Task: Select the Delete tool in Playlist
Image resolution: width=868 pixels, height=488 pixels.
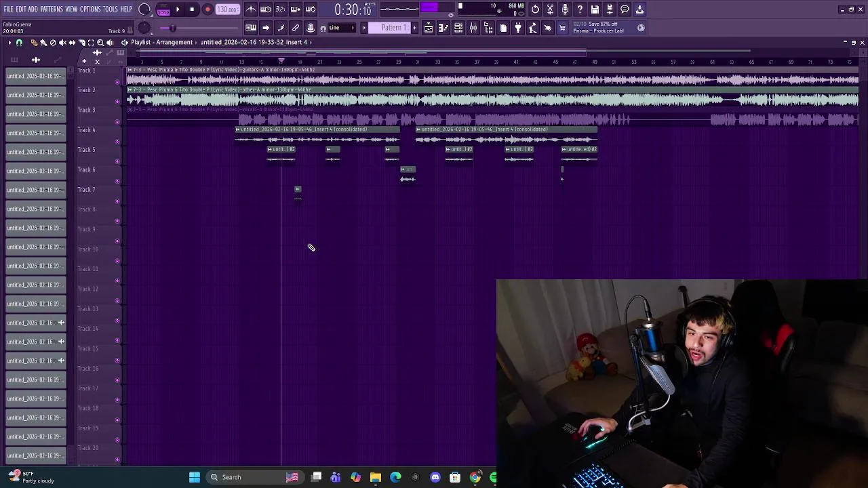Action: tap(53, 42)
